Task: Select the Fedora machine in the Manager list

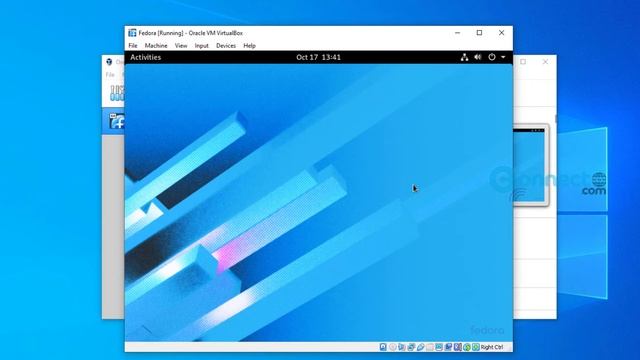Action: tap(113, 121)
